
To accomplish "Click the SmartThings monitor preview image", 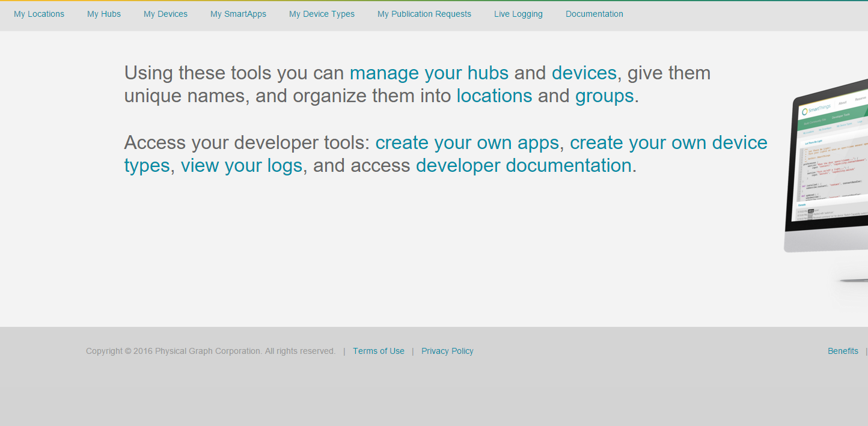I will (827, 180).
